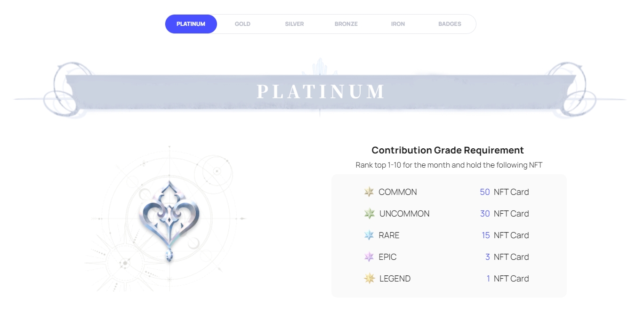The height and width of the screenshot is (330, 644).
Task: Go to the Bronze tab
Action: coord(346,24)
